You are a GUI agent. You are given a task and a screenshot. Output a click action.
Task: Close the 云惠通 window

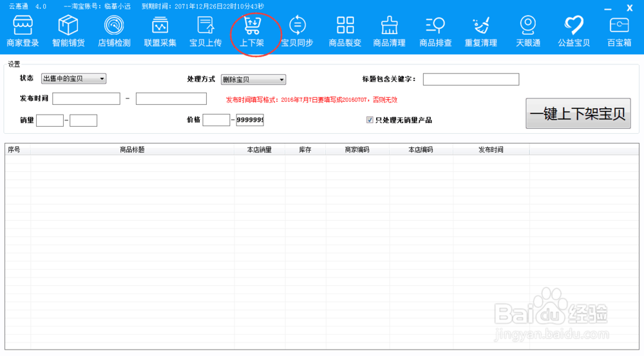point(630,8)
